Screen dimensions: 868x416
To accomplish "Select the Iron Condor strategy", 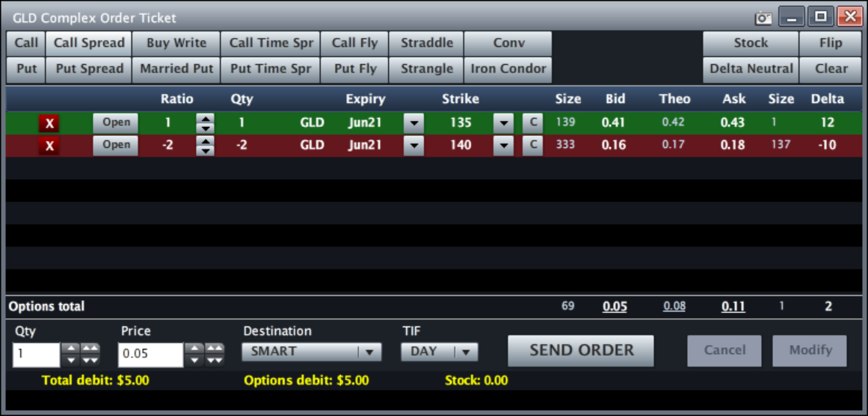I will click(x=508, y=69).
